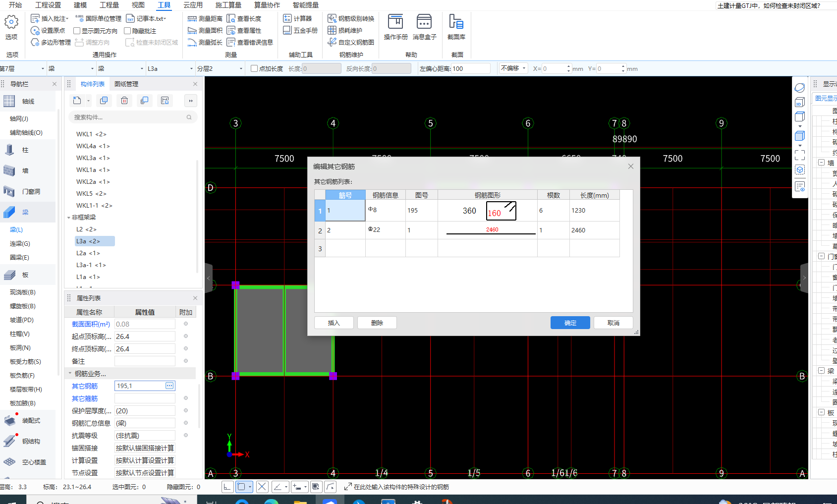Toggle 附加 radio for 终点顶标高 row
837x504 pixels.
click(x=186, y=348)
